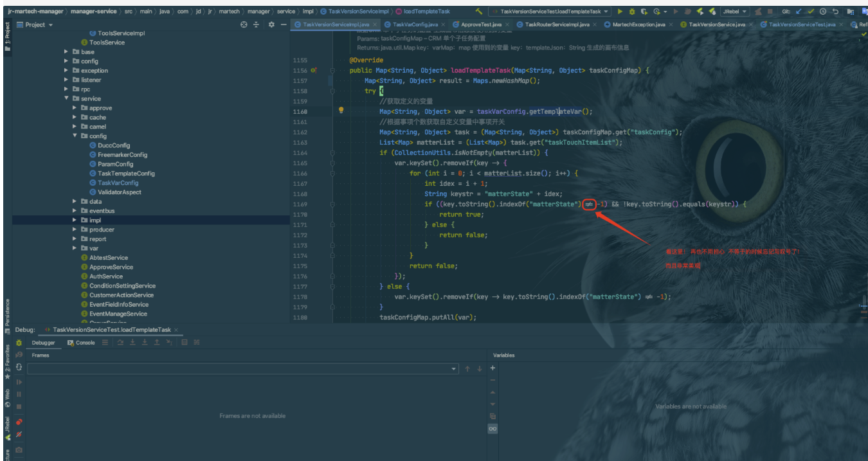Open the Web side tool window
Screen dimensions: 868x461
[8, 398]
